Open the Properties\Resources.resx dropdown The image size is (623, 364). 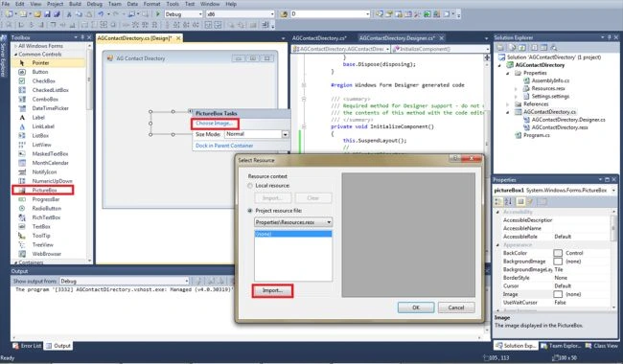[x=293, y=222]
